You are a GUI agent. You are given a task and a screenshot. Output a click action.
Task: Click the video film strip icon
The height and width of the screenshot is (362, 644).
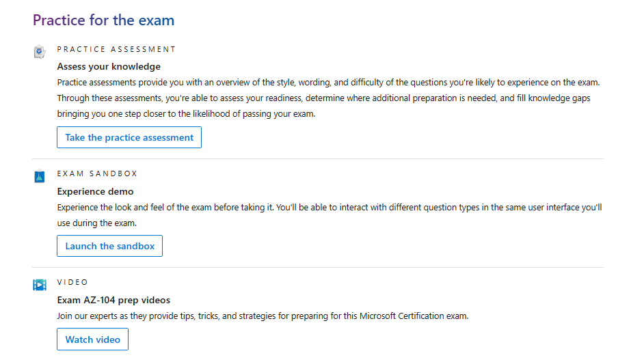pyautogui.click(x=40, y=284)
